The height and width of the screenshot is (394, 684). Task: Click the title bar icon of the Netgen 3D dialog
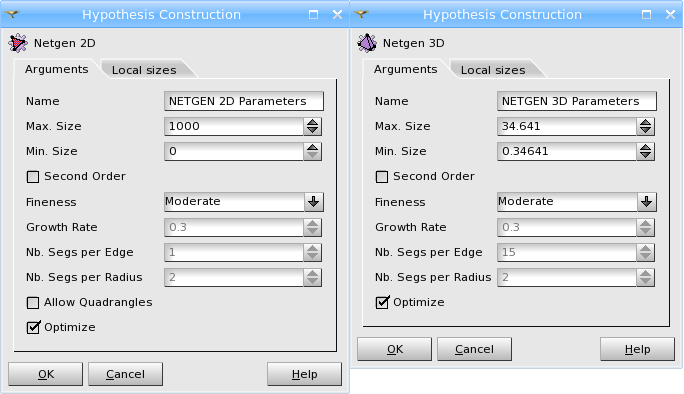coord(361,14)
